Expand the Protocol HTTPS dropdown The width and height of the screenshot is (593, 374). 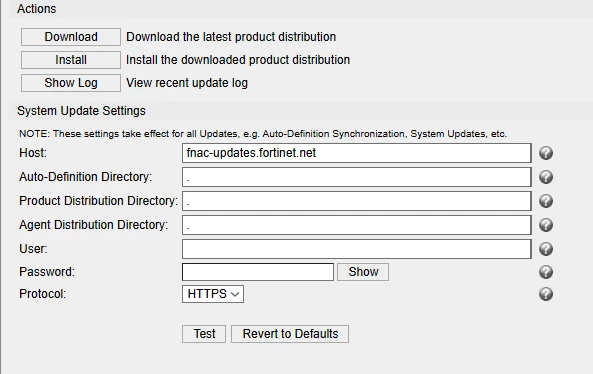[213, 294]
